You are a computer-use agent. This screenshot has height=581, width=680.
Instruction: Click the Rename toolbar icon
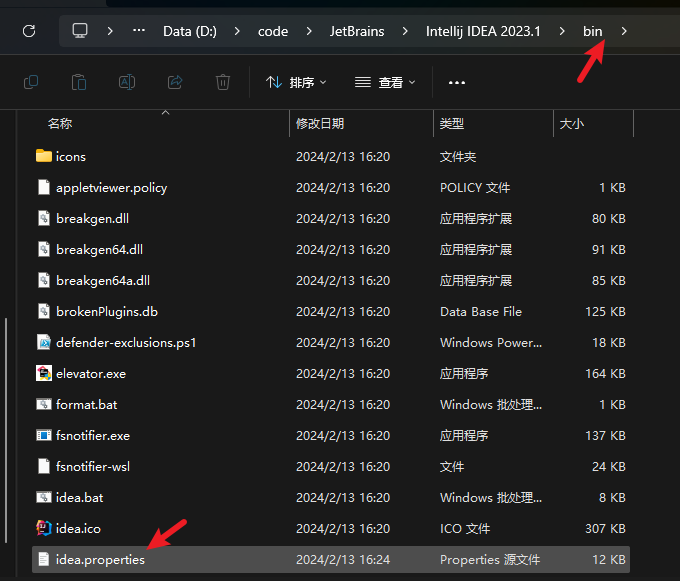[127, 82]
